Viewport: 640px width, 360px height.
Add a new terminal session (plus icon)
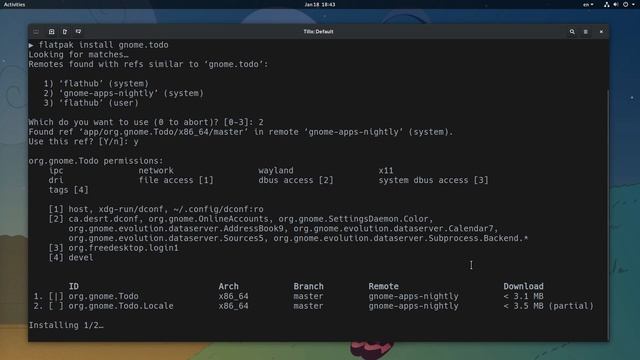[51, 31]
